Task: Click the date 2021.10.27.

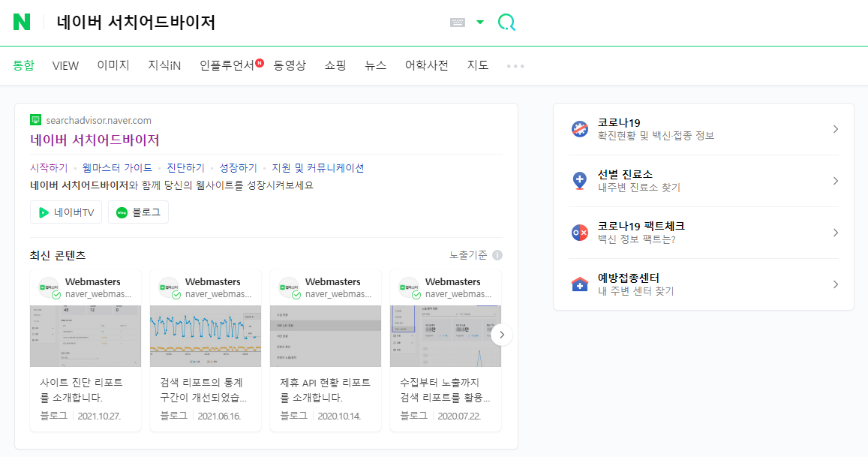Action: coord(99,416)
